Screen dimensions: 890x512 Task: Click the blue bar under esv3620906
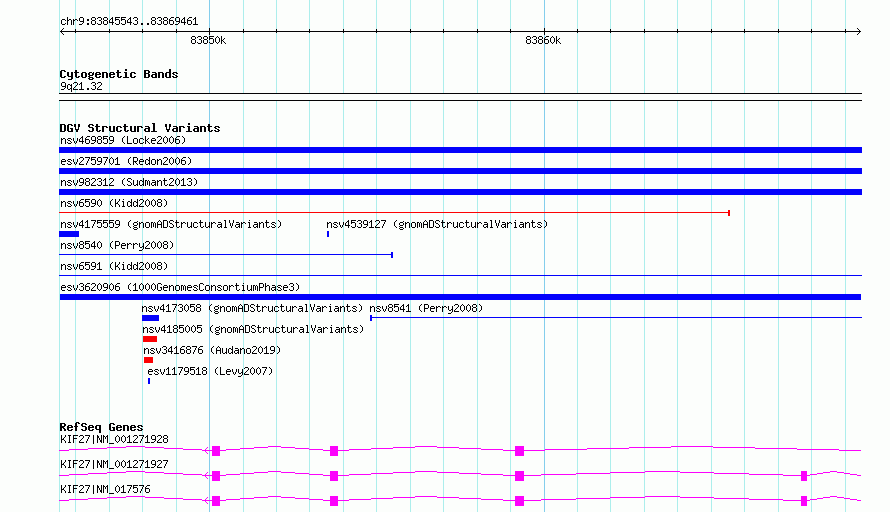tap(460, 297)
